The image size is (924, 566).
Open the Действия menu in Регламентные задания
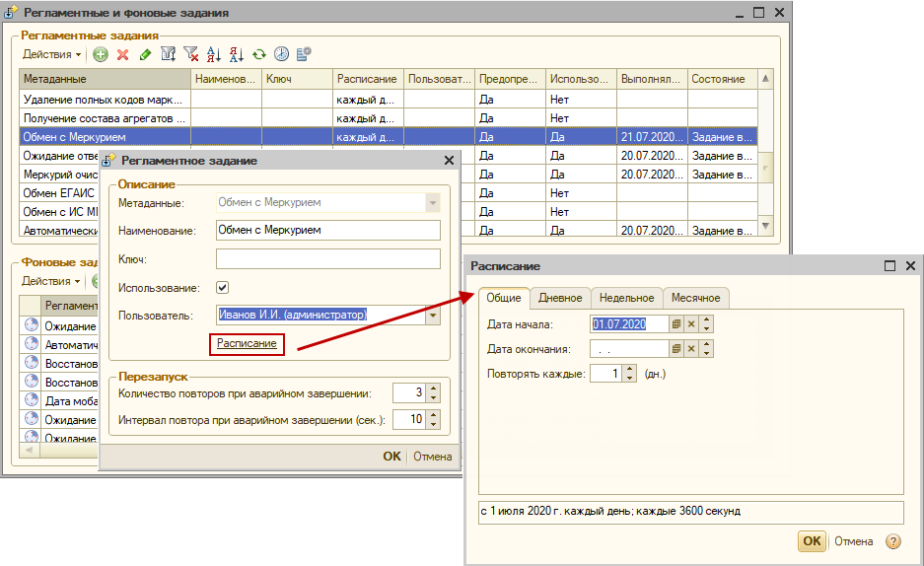[52, 54]
